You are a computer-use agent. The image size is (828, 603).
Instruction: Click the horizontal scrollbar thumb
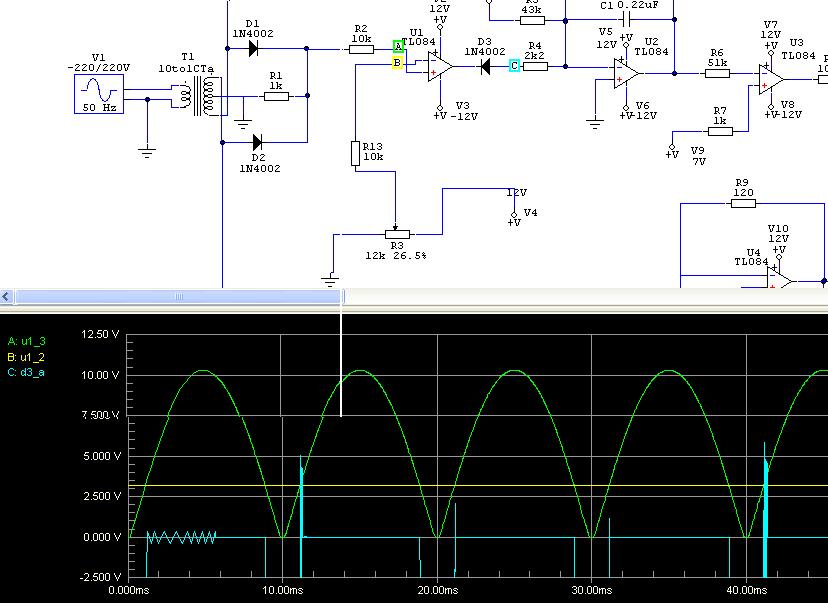180,296
